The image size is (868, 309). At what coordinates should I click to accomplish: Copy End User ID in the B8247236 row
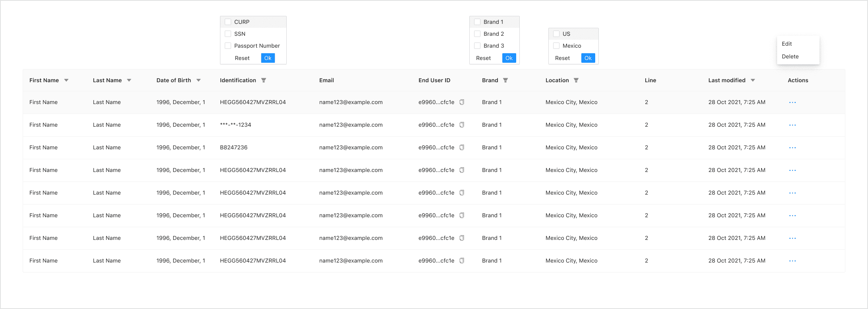[462, 147]
